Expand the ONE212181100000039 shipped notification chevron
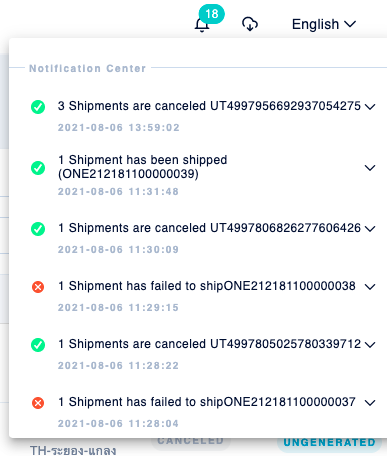Image resolution: width=387 pixels, height=456 pixels. [x=370, y=168]
